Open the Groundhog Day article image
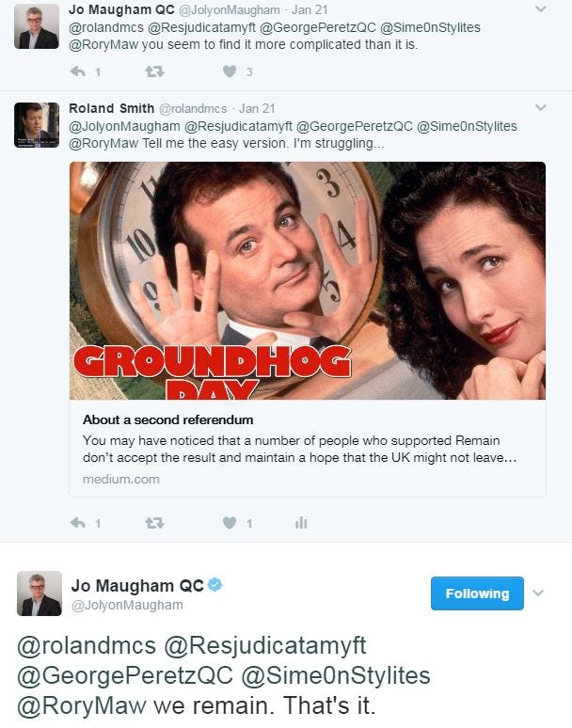Screen dimensions: 572x728 (x=308, y=280)
